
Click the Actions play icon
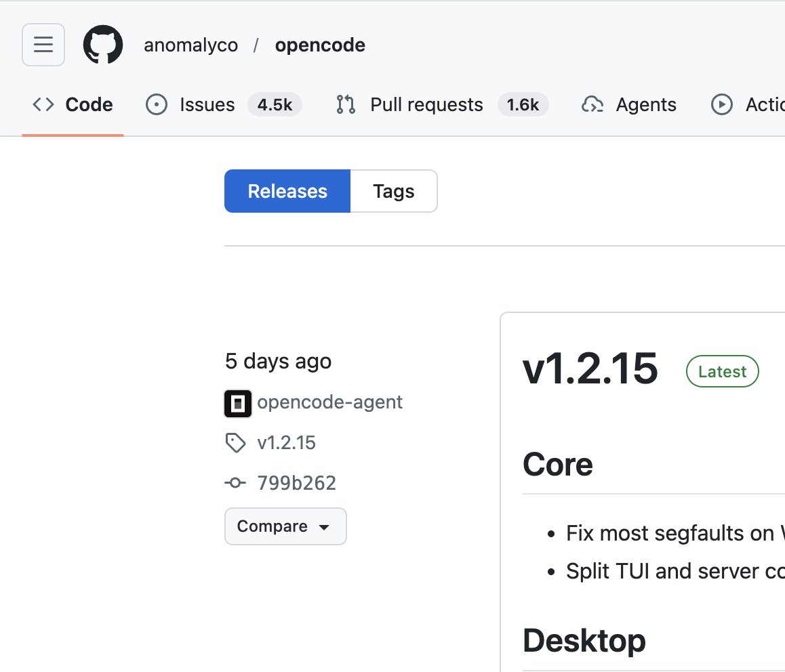(x=721, y=104)
